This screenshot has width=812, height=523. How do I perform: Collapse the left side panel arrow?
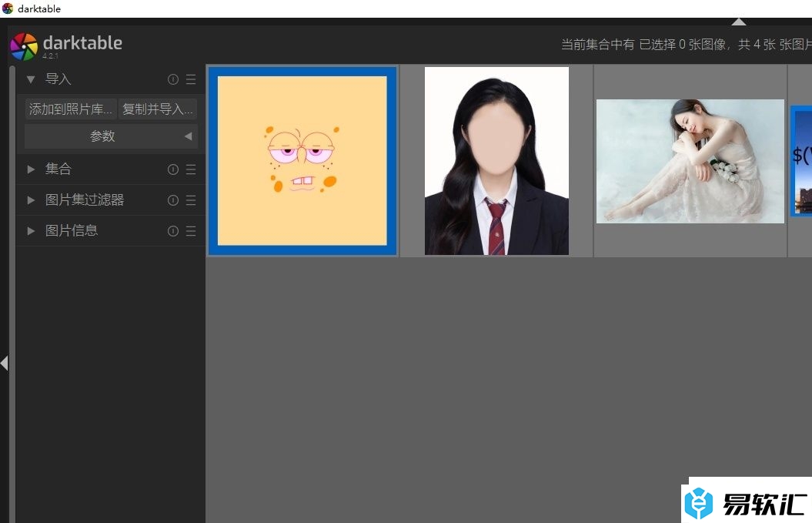pyautogui.click(x=4, y=363)
